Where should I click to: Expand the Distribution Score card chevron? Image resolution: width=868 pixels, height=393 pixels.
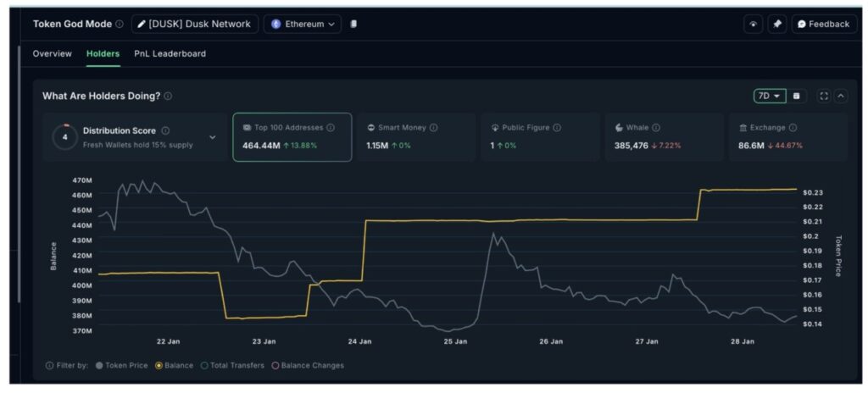click(x=212, y=137)
